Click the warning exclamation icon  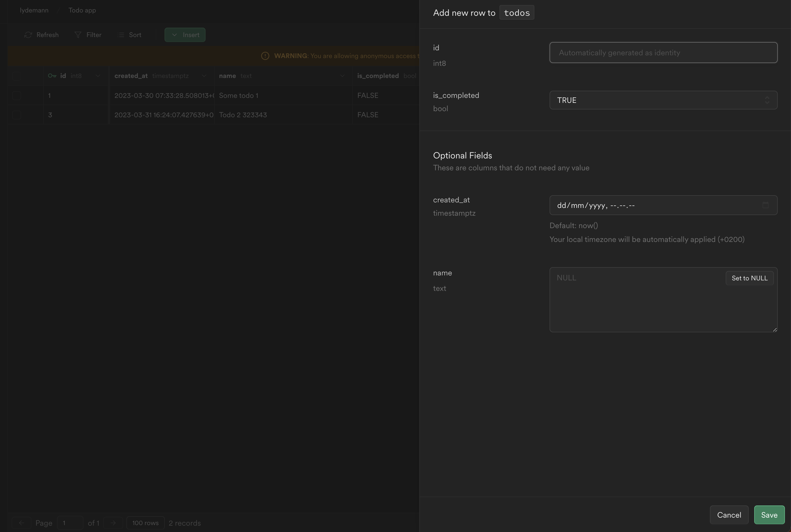[x=265, y=56]
